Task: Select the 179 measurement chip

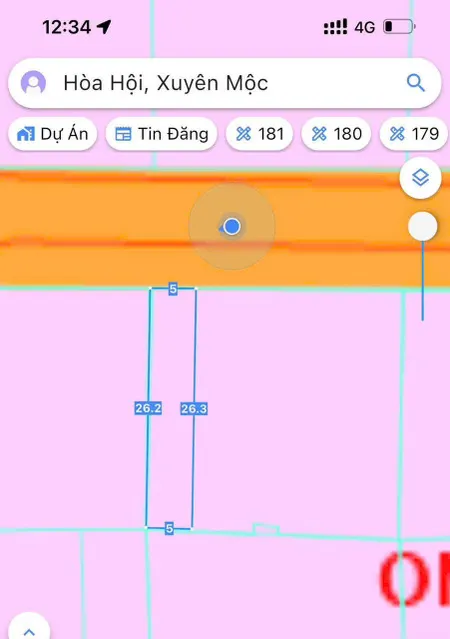Action: click(414, 134)
